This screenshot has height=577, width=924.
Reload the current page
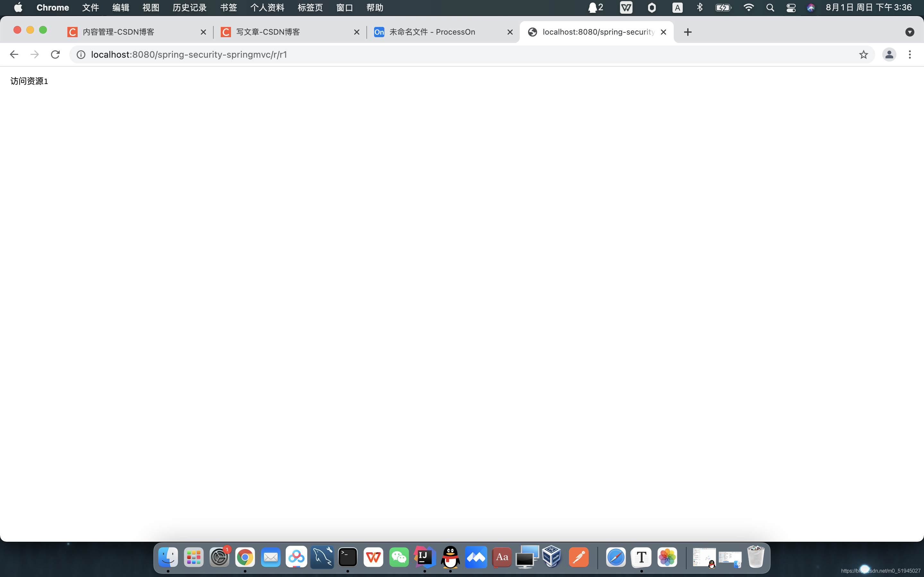tap(56, 54)
